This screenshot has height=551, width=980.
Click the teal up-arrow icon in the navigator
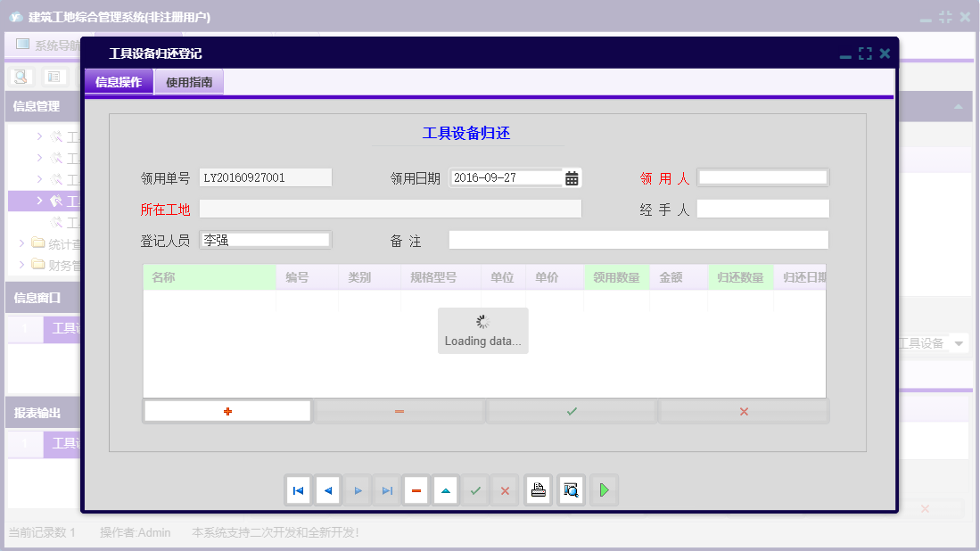445,489
